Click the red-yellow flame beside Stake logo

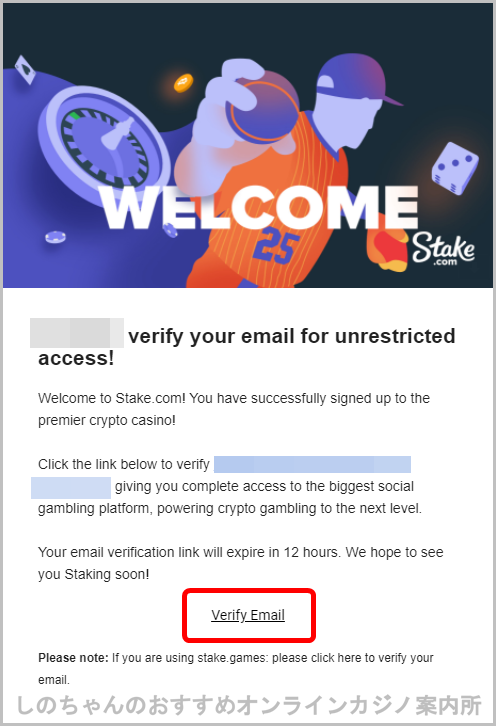pos(388,250)
